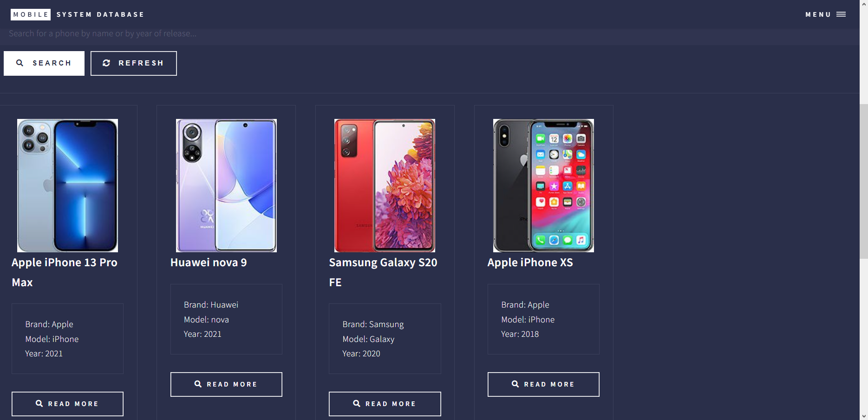Click the Huawei nova 9 title

209,262
